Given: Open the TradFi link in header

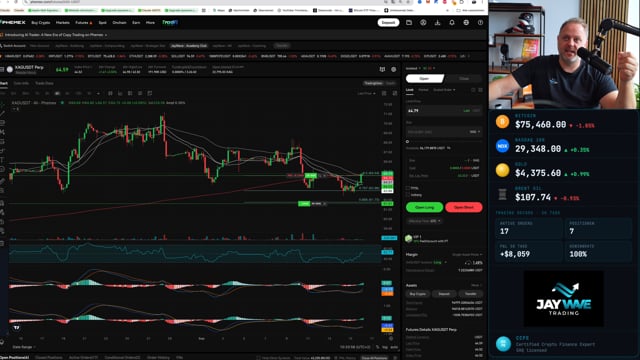Looking at the screenshot, I should click(170, 22).
